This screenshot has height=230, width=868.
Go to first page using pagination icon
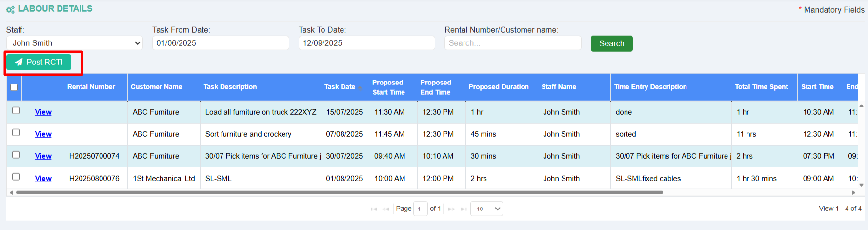[x=374, y=209]
